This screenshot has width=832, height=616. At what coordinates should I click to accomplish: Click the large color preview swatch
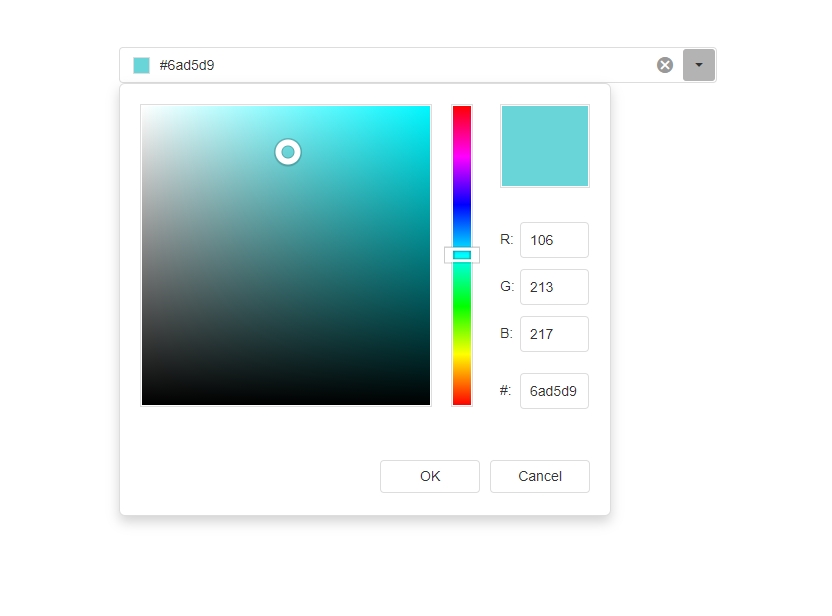(545, 146)
